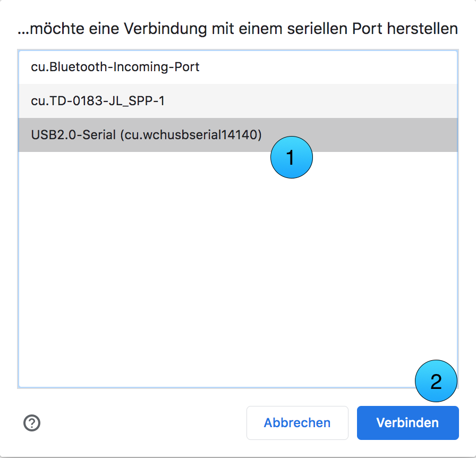Click the blue step 2 annotation circle

436,381
